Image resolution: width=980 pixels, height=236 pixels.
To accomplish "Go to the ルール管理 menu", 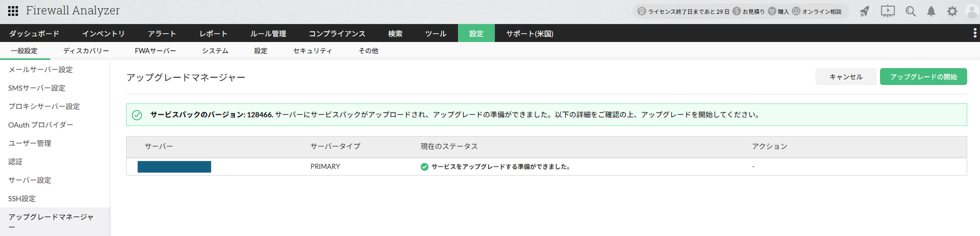I will (268, 33).
